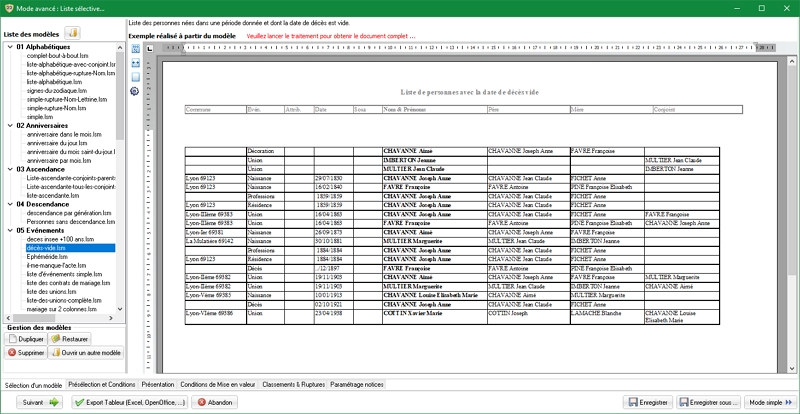This screenshot has height=414, width=800.
Task: Select simple.lsm model
Action: pos(40,117)
